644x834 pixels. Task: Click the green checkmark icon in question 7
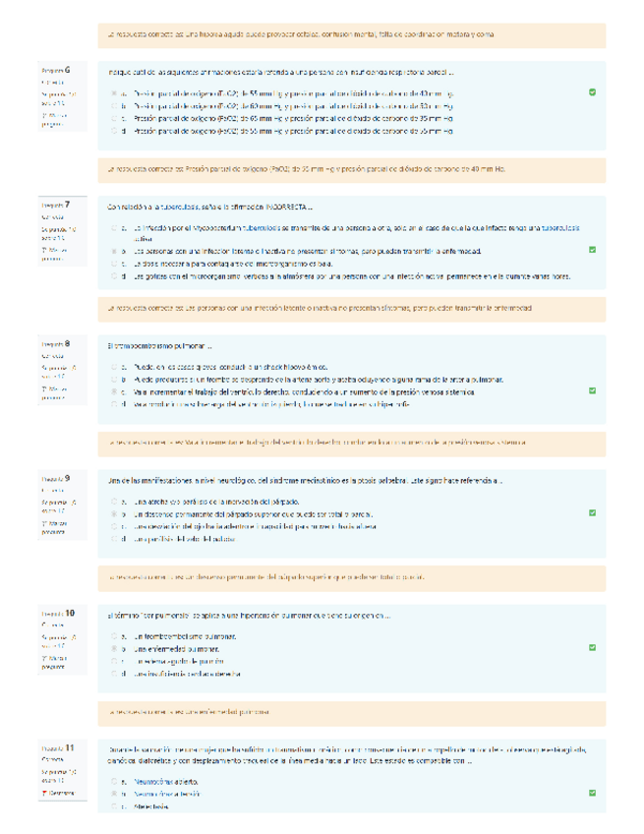click(592, 250)
